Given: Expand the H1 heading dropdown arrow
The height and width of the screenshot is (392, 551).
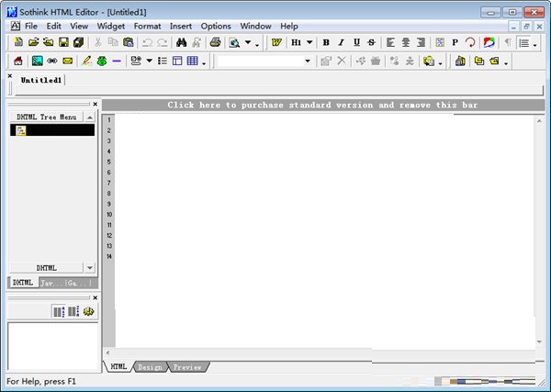Looking at the screenshot, I should point(309,42).
